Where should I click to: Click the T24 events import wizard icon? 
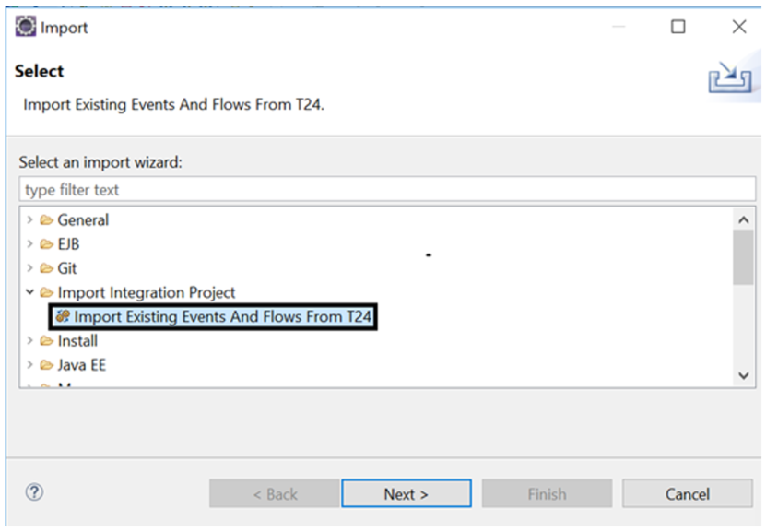click(x=63, y=317)
